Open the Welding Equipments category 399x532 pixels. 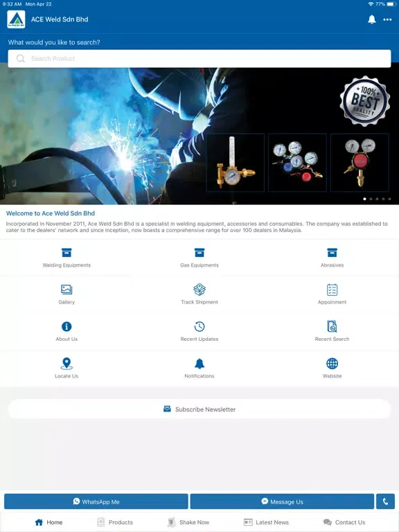tap(66, 258)
